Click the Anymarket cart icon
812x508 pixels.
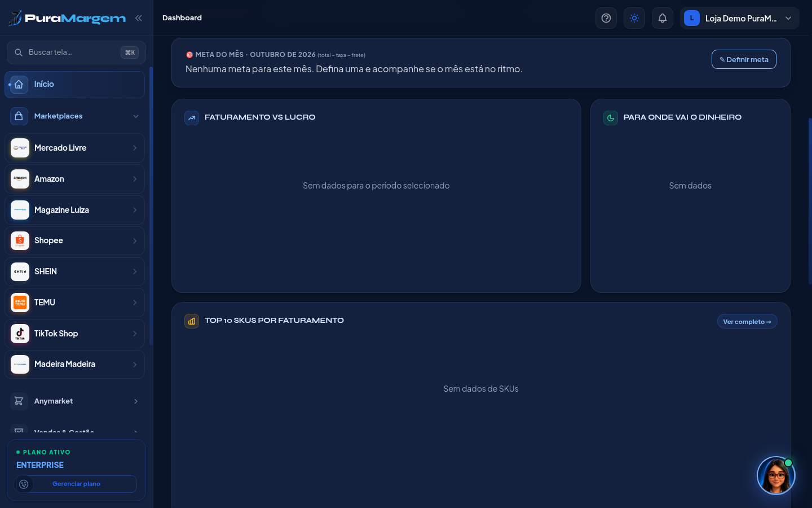tap(19, 401)
